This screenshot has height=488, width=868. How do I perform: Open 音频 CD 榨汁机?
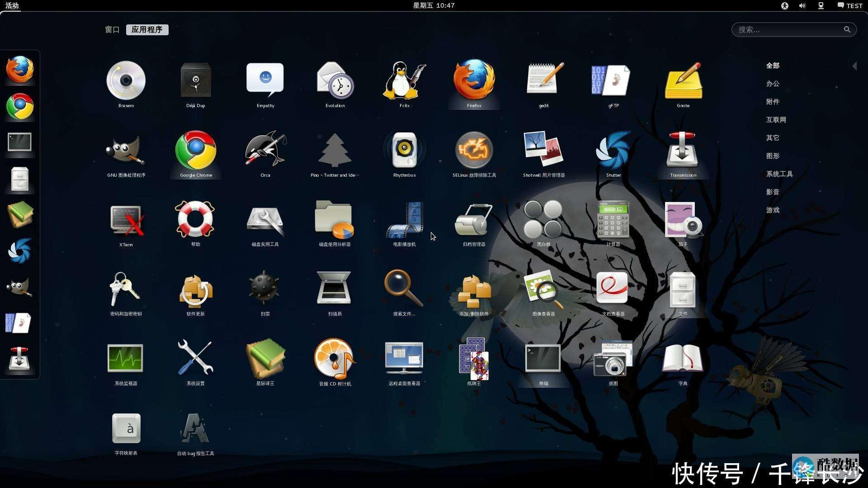(335, 363)
